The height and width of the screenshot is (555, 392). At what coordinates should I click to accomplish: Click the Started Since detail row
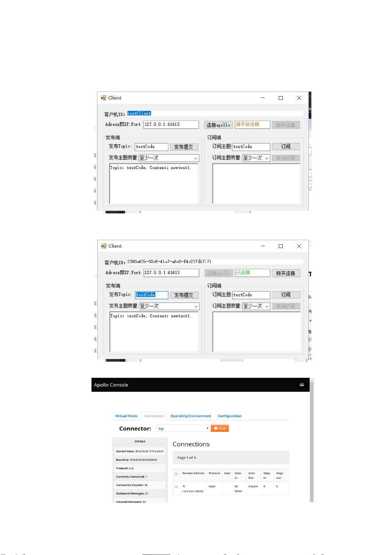140,451
